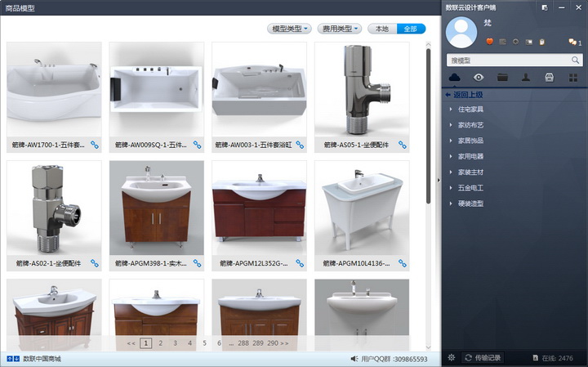Click link icon for 箭牌-APGM12L352G model

pos(300,263)
